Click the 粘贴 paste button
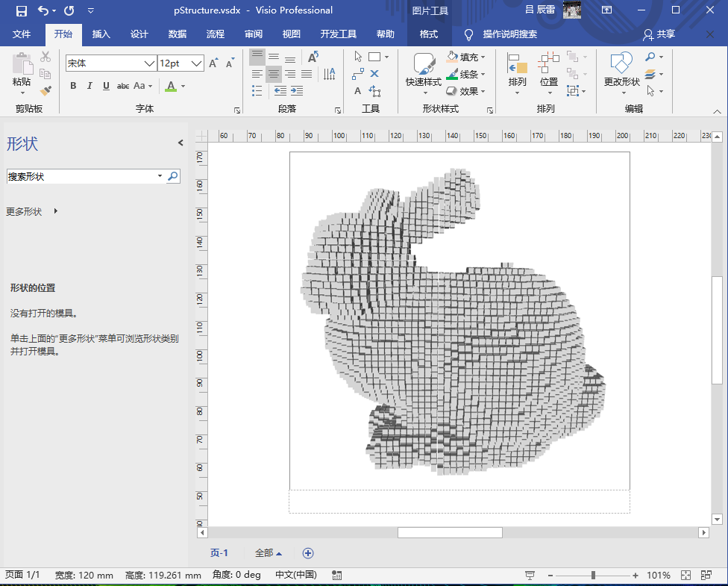This screenshot has height=586, width=728. [22, 73]
